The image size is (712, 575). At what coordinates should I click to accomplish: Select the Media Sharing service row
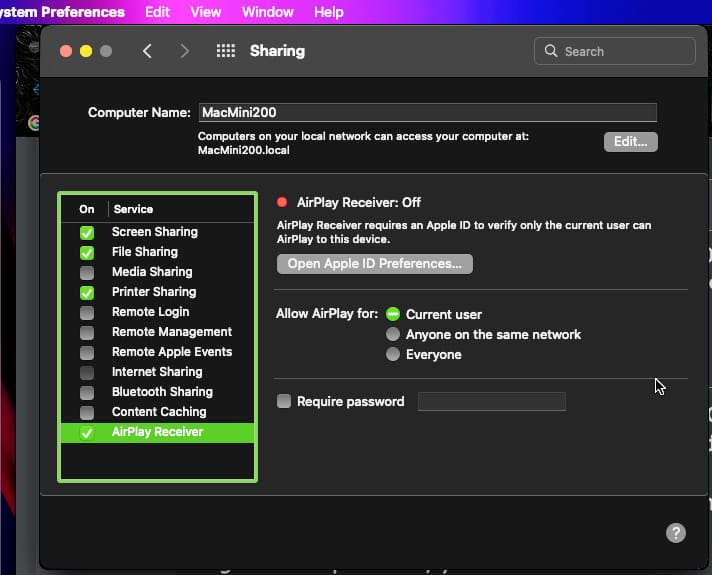click(158, 272)
